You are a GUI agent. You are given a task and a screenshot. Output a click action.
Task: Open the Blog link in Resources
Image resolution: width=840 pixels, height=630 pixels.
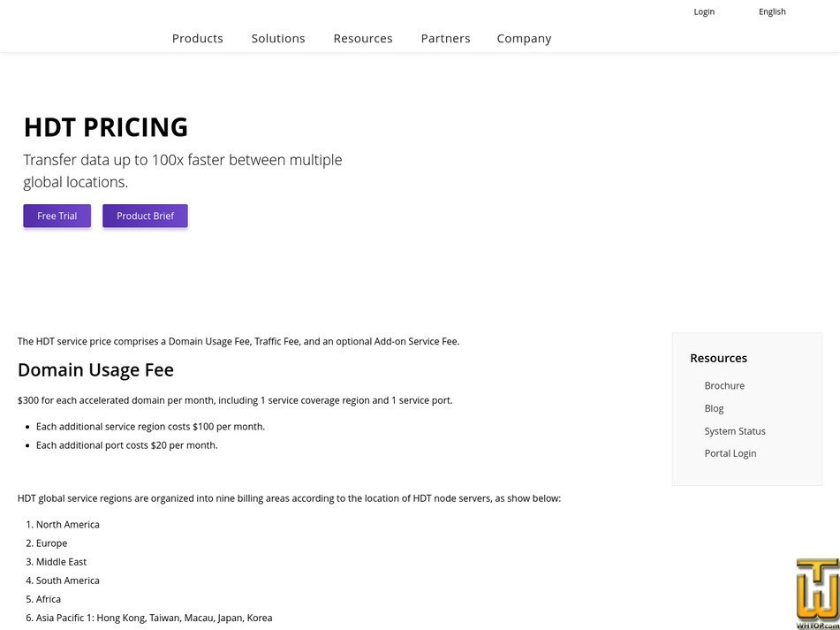point(714,408)
